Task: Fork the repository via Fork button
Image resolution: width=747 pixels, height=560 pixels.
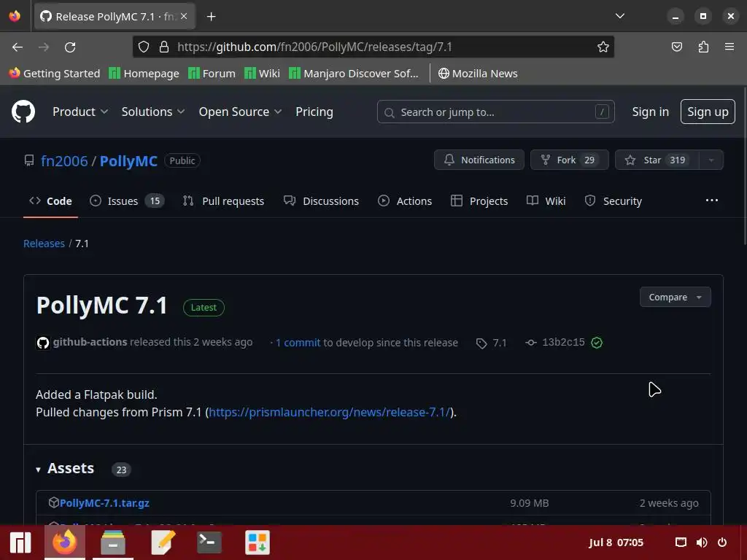Action: tap(569, 160)
